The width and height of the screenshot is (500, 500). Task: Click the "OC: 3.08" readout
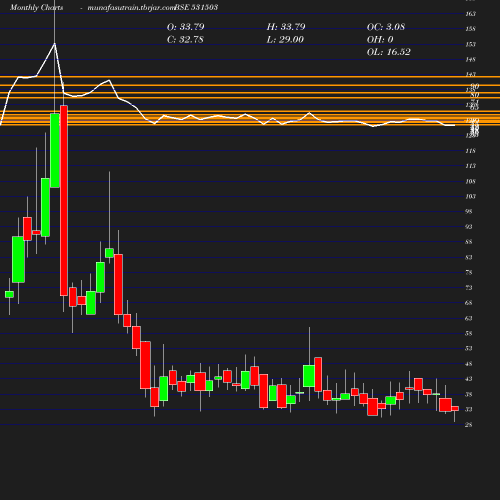pos(386,27)
